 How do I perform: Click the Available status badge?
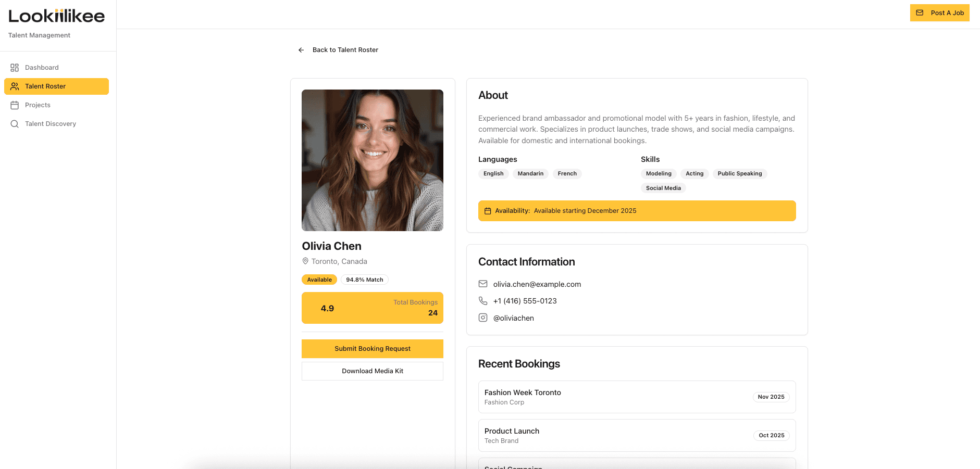[319, 280]
